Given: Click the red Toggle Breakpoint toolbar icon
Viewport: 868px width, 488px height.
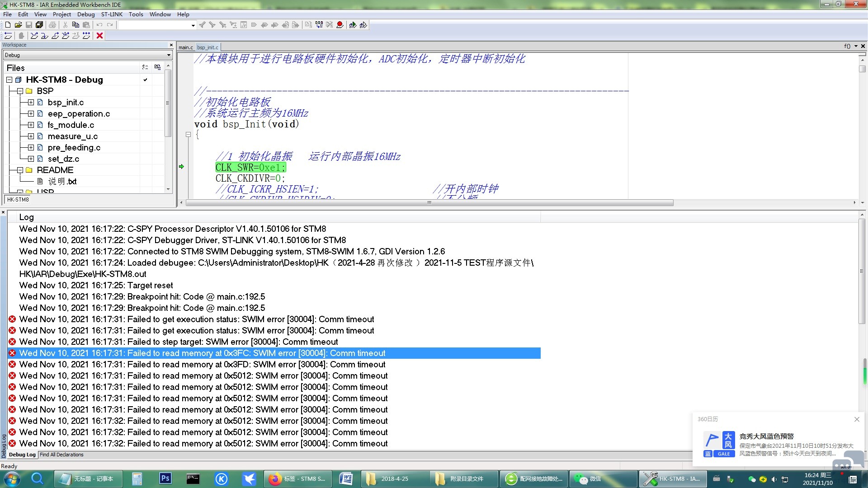Looking at the screenshot, I should pyautogui.click(x=340, y=25).
